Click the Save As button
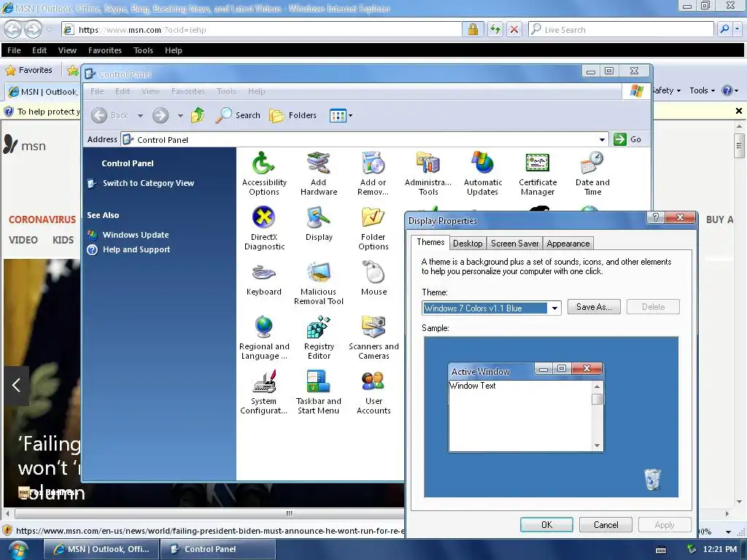The image size is (747, 560). (594, 307)
